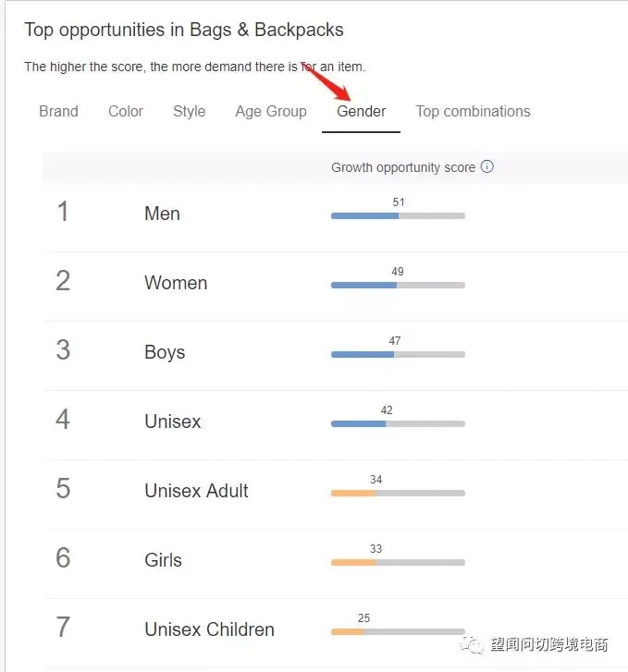Viewport: 628px width, 672px height.
Task: Click the Gender tab
Action: pyautogui.click(x=362, y=112)
